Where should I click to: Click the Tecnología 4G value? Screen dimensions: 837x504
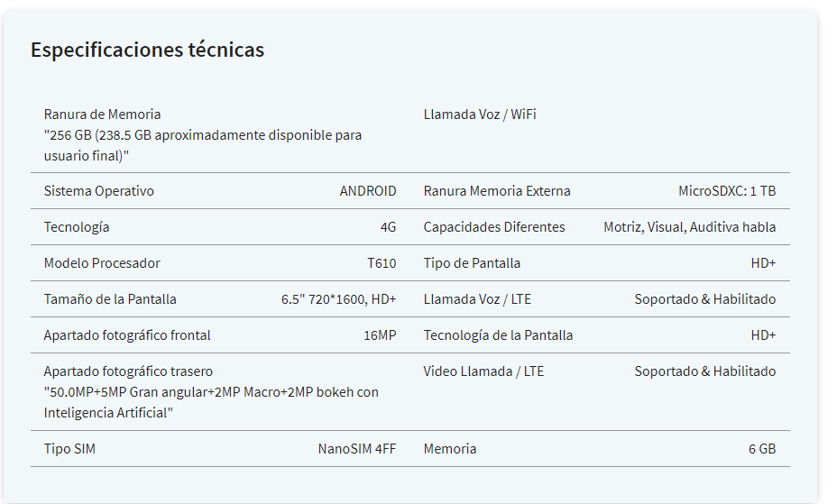coord(388,227)
